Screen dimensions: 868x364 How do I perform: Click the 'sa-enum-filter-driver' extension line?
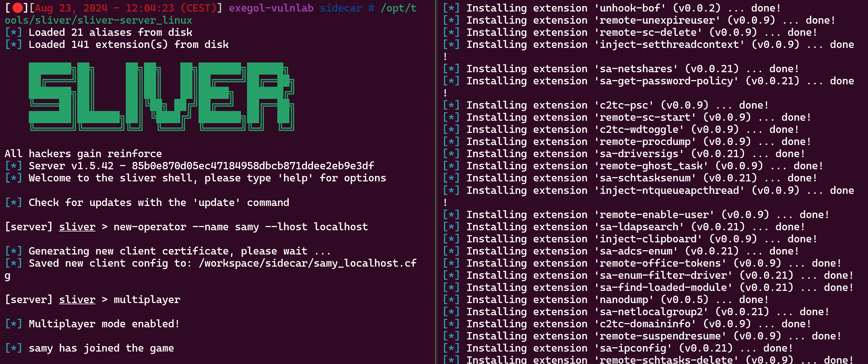tap(648, 275)
